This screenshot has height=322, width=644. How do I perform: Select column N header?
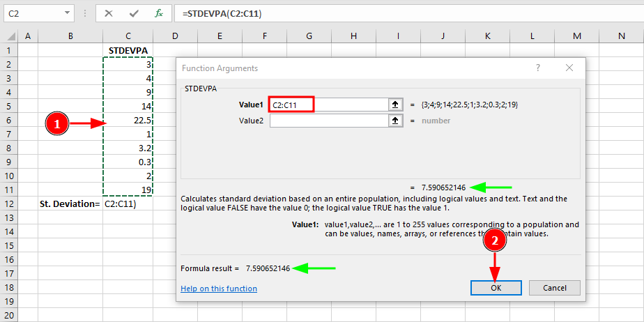(621, 36)
